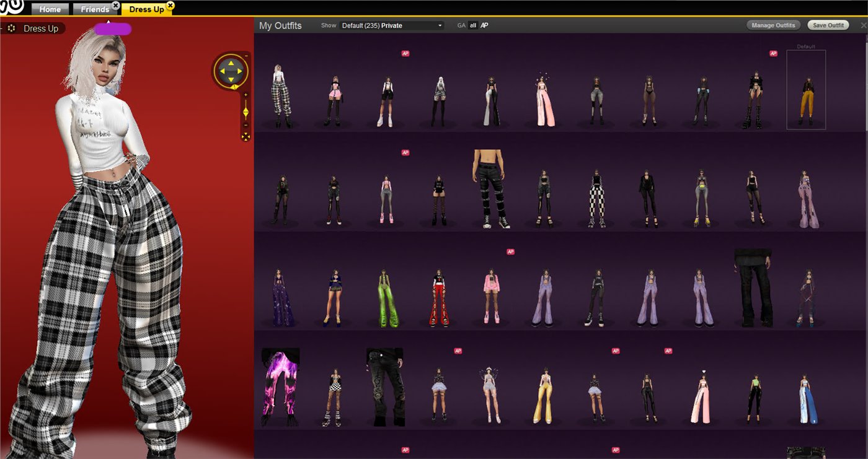Toggle the GA 'all' filter
This screenshot has width=868, height=459.
click(x=473, y=25)
